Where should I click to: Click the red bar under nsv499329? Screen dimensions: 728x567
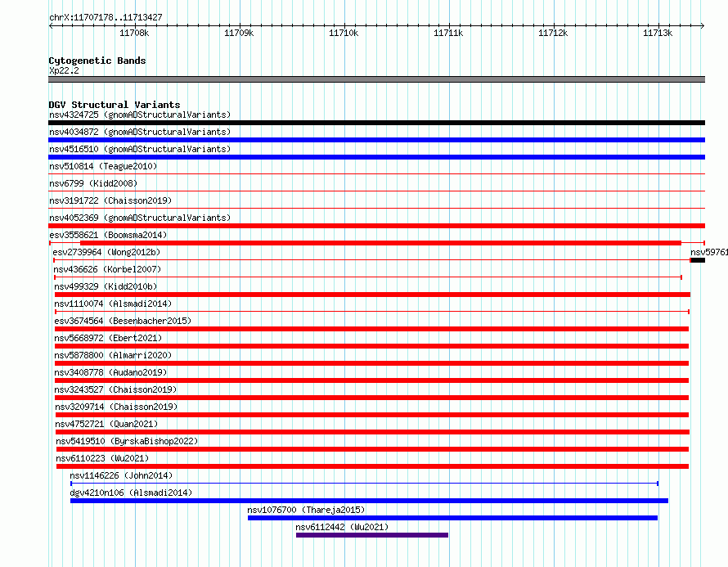[x=372, y=295]
